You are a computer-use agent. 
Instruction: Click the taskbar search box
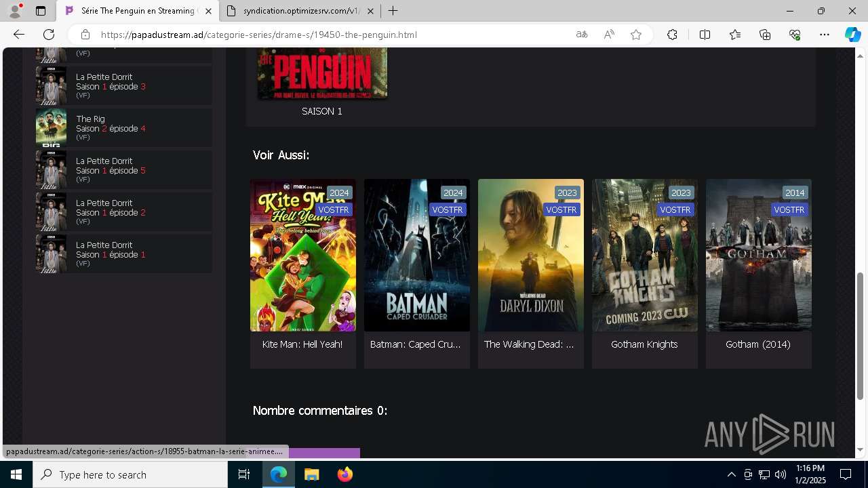tap(130, 474)
